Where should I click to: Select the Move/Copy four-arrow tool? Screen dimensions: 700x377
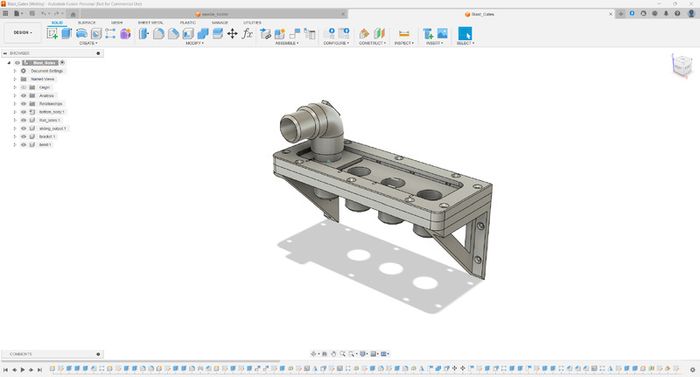tap(232, 34)
